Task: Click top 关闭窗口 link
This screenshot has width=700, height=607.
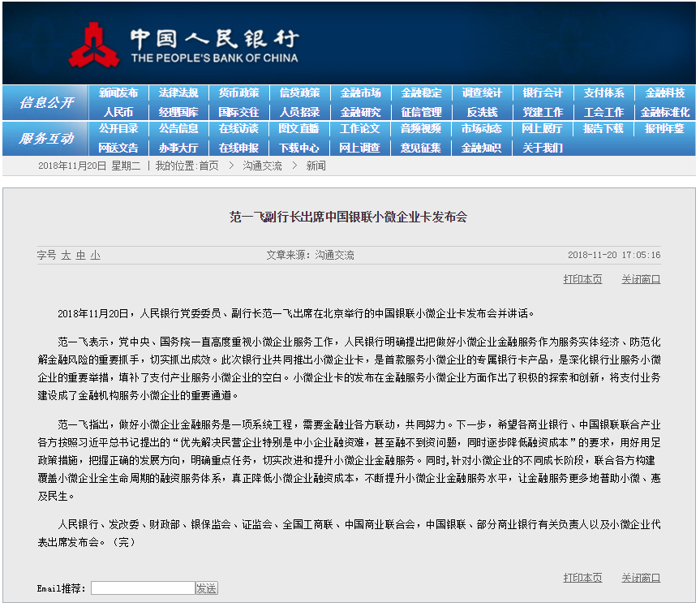Action: 641,279
